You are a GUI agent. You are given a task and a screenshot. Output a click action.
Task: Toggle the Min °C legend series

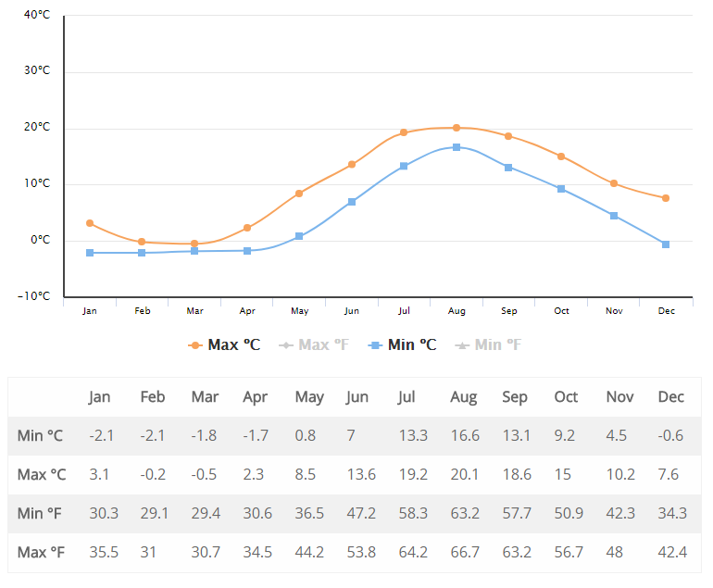point(403,344)
